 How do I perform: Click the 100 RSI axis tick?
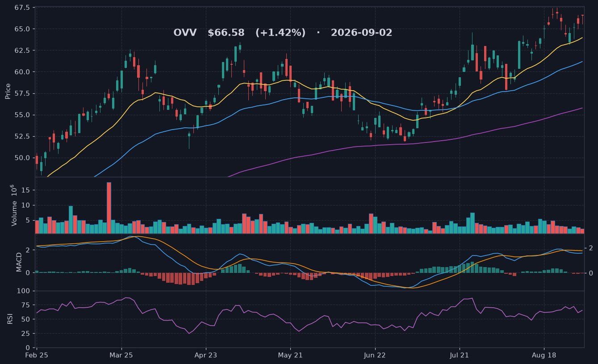pyautogui.click(x=25, y=291)
